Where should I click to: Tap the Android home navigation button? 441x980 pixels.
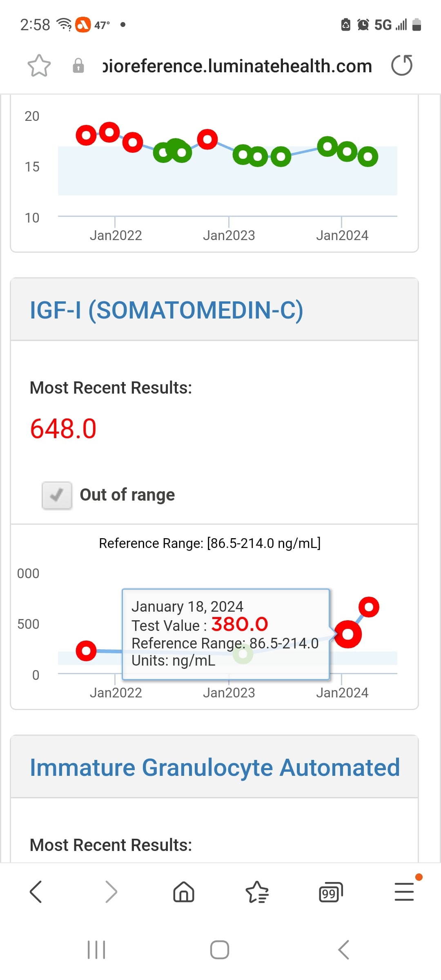click(x=220, y=950)
